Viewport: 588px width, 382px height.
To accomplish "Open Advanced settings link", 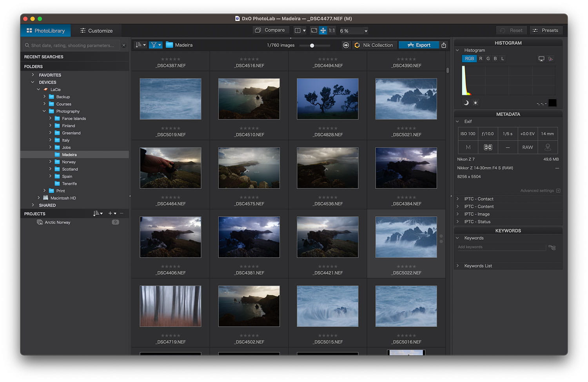I will point(537,191).
